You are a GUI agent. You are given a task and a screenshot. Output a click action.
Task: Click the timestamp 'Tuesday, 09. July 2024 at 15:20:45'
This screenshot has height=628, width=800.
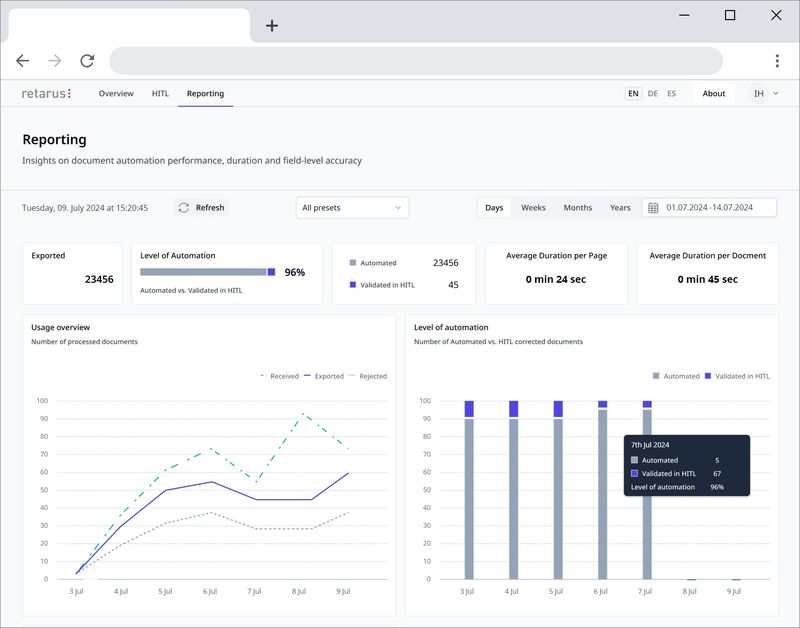click(85, 208)
